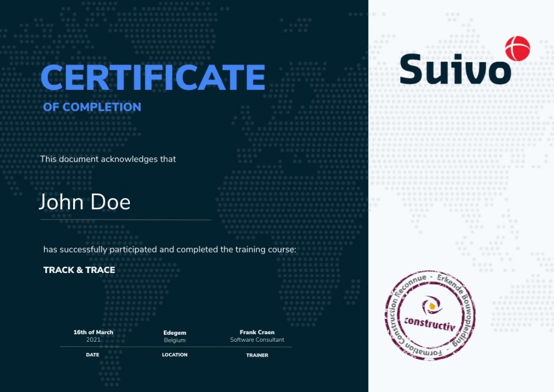This screenshot has height=392, width=554.
Task: Click the Constructiv round stamp
Action: (430, 315)
